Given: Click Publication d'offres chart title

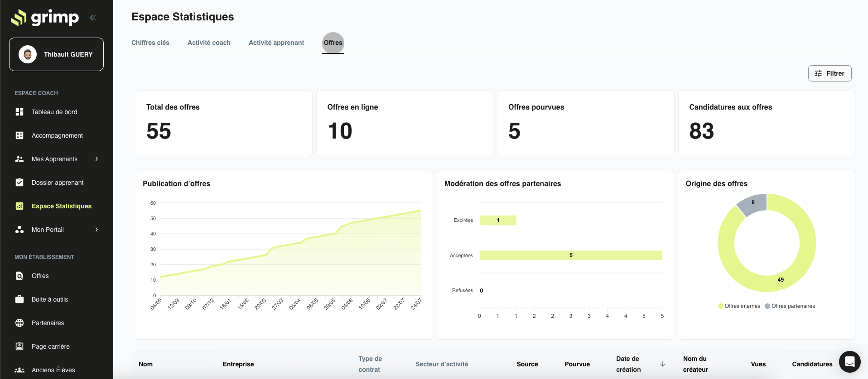Looking at the screenshot, I should click(176, 183).
